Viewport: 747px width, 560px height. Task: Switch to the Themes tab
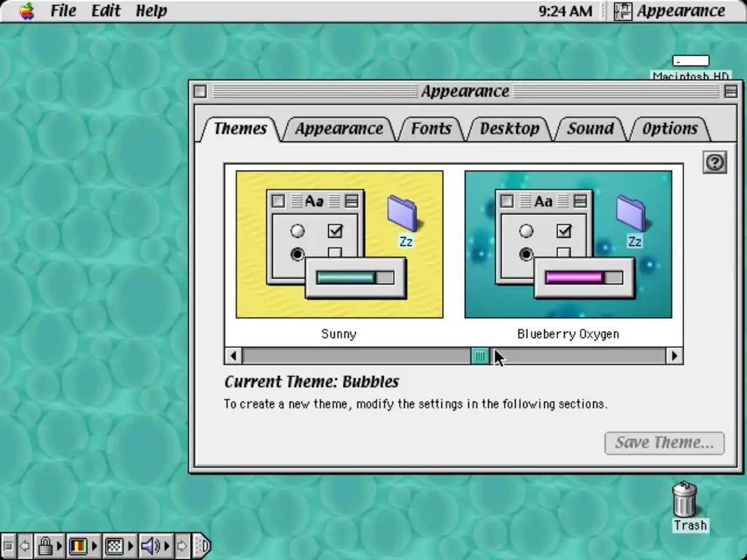coord(240,128)
